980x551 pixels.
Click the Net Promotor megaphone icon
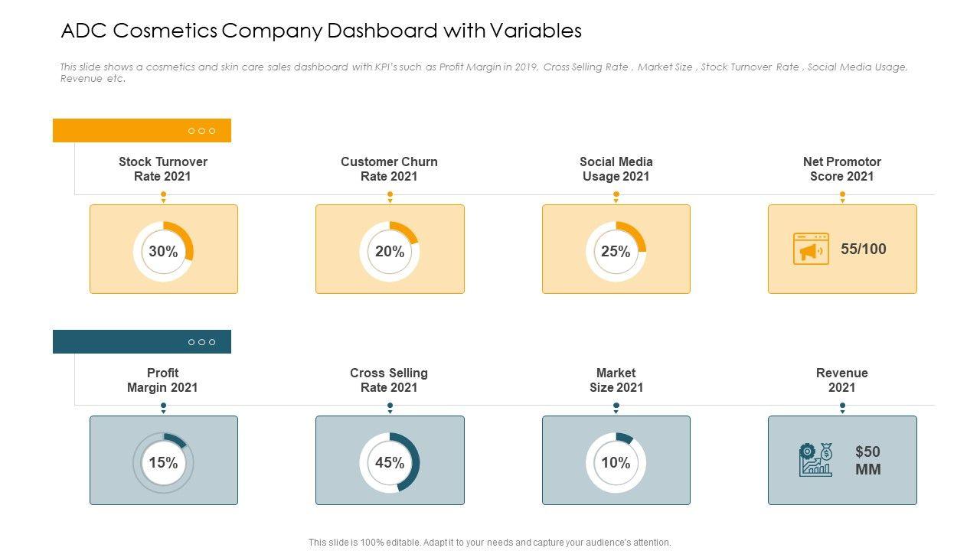coord(811,249)
